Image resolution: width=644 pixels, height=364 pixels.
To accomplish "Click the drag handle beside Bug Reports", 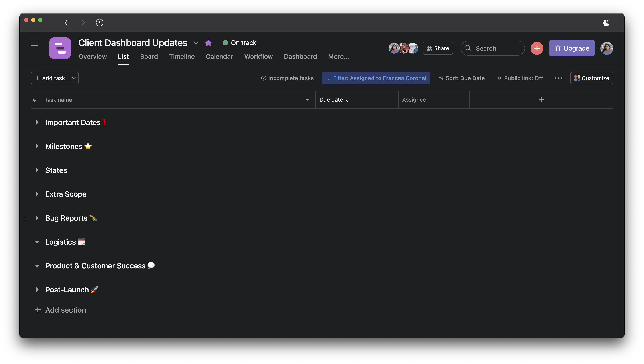I will [25, 218].
